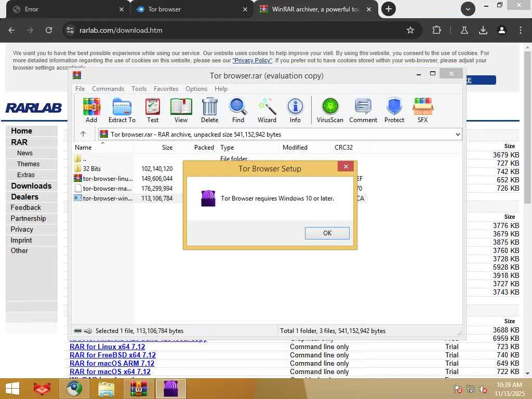Click the WinRAR taskbar icon
532x399 pixels.
[138, 389]
